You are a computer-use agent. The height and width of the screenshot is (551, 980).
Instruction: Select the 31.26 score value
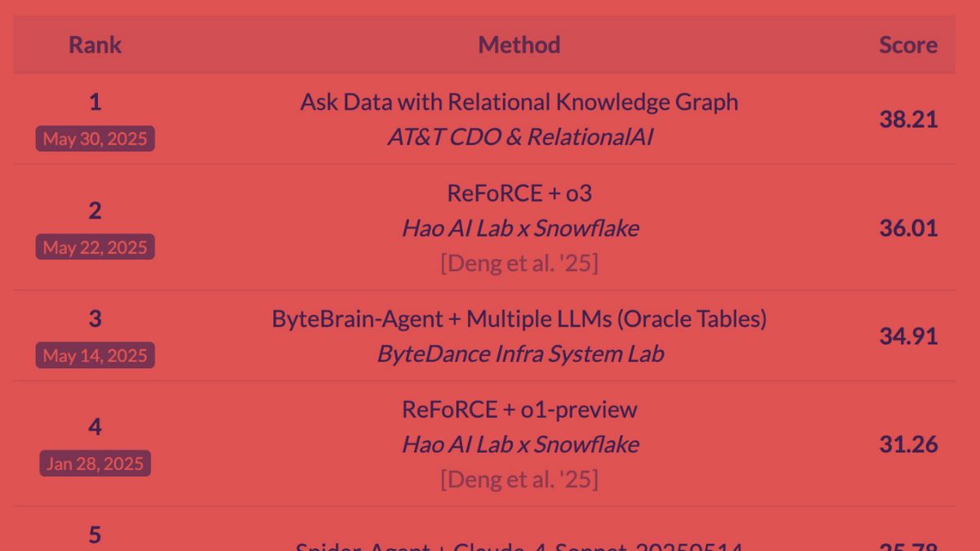[907, 444]
